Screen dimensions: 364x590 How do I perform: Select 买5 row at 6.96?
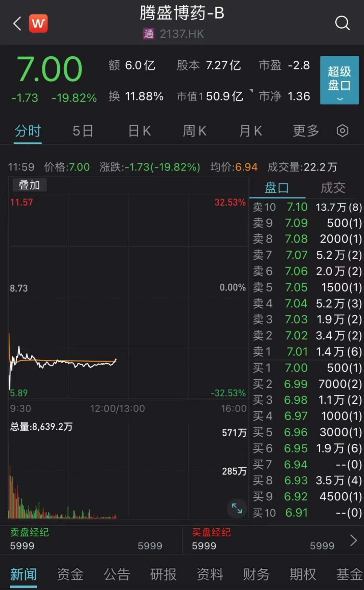307,432
